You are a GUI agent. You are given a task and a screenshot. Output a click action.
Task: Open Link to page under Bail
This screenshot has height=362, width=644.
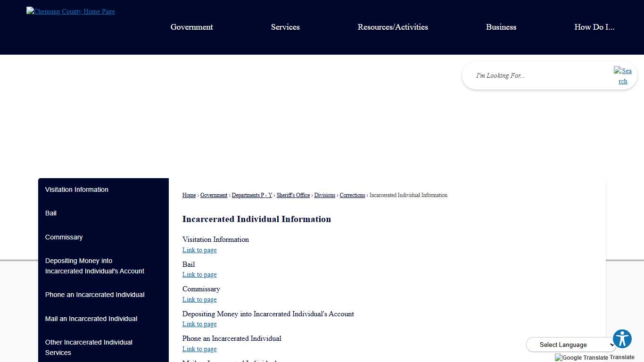(199, 274)
